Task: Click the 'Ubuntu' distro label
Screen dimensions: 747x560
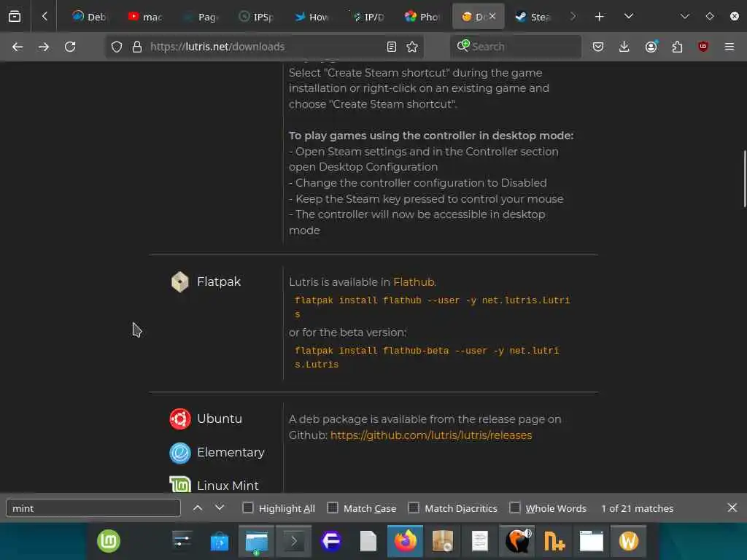Action: pos(220,419)
